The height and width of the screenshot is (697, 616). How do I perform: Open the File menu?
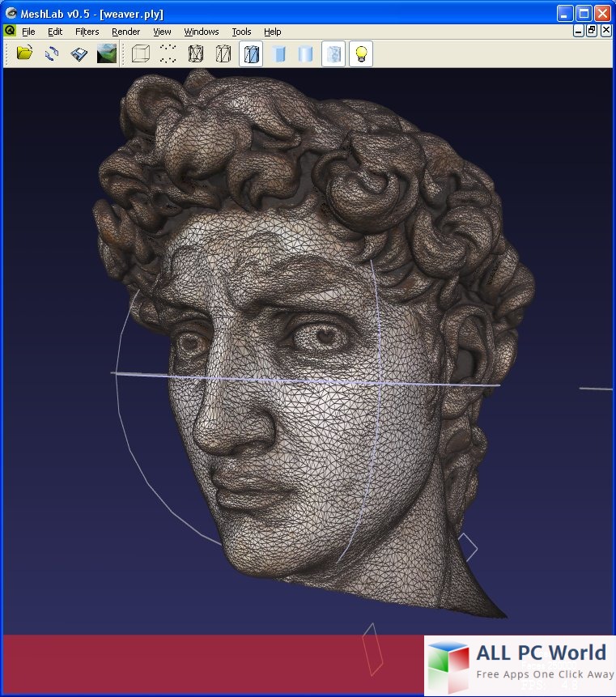tap(28, 32)
